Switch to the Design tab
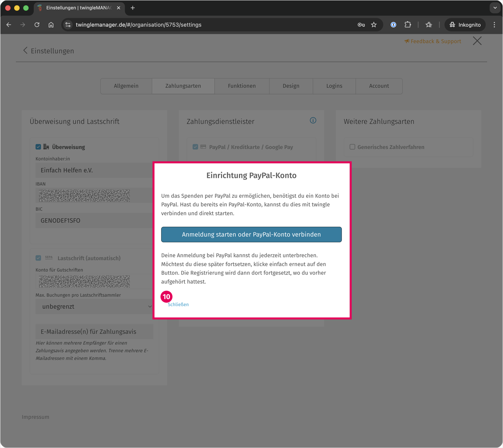Image resolution: width=503 pixels, height=448 pixels. (x=291, y=86)
